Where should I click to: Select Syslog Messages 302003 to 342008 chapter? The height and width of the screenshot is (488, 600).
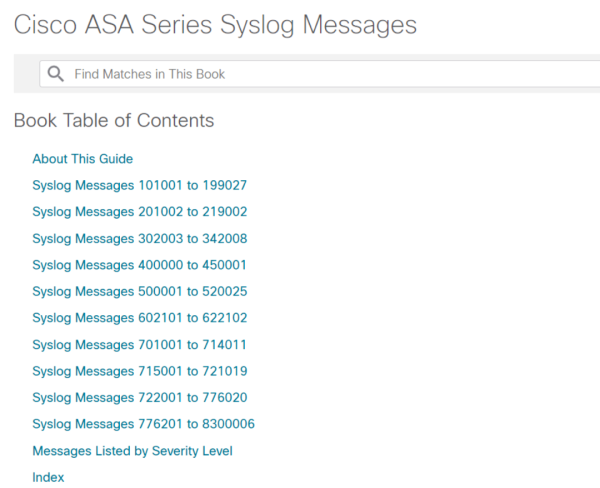[139, 238]
